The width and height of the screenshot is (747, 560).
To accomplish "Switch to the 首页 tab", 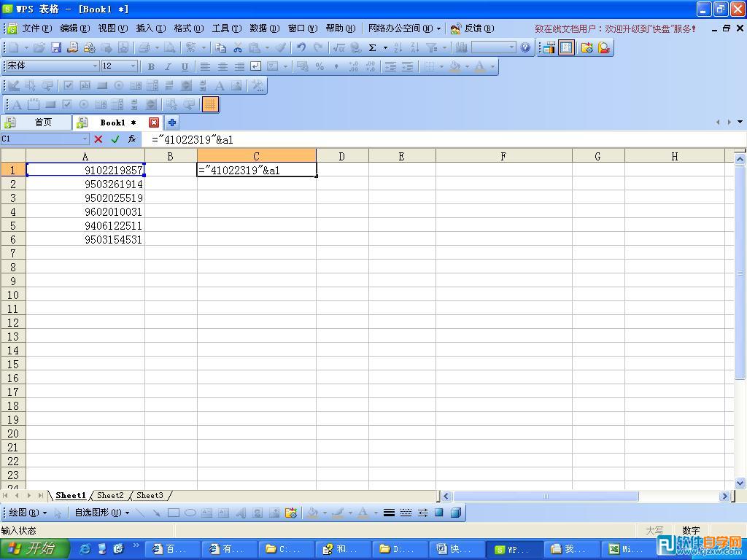I will pyautogui.click(x=36, y=122).
